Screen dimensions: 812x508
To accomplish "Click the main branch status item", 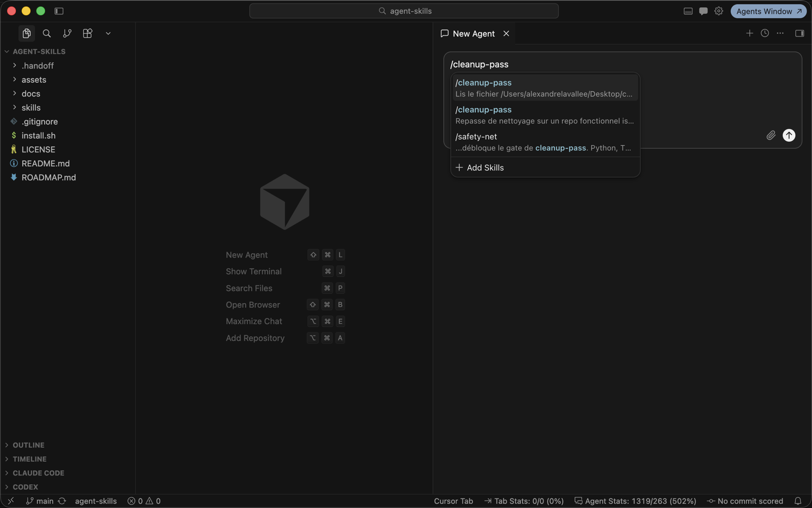I will 40,501.
